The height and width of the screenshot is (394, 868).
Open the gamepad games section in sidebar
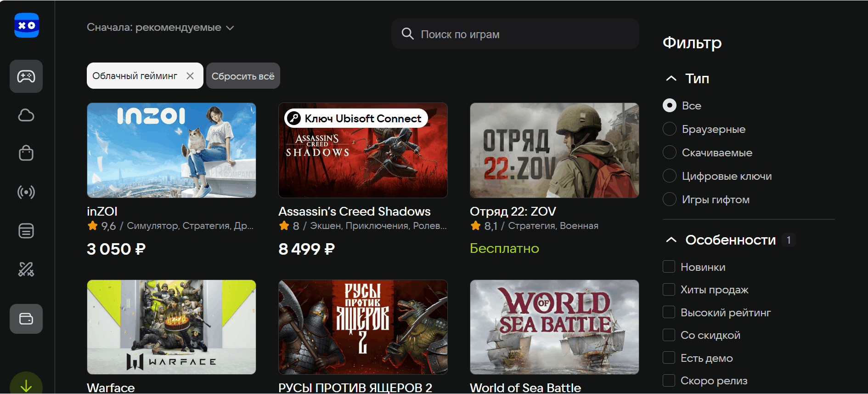tap(26, 76)
